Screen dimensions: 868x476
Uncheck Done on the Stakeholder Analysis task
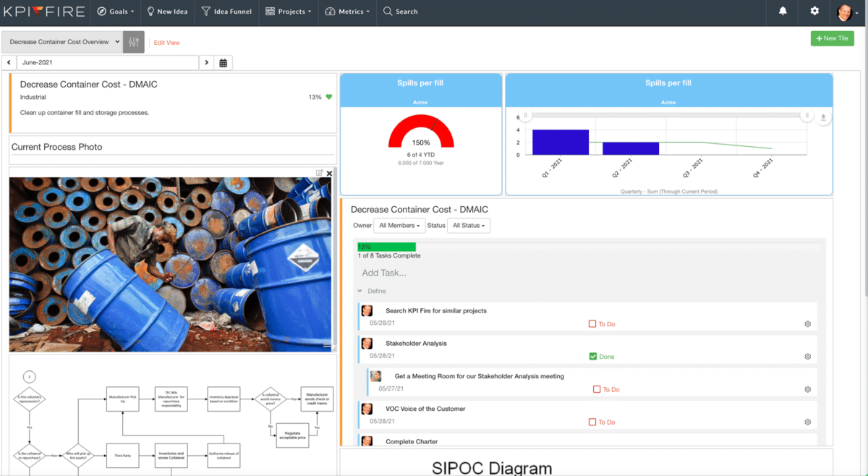[591, 356]
